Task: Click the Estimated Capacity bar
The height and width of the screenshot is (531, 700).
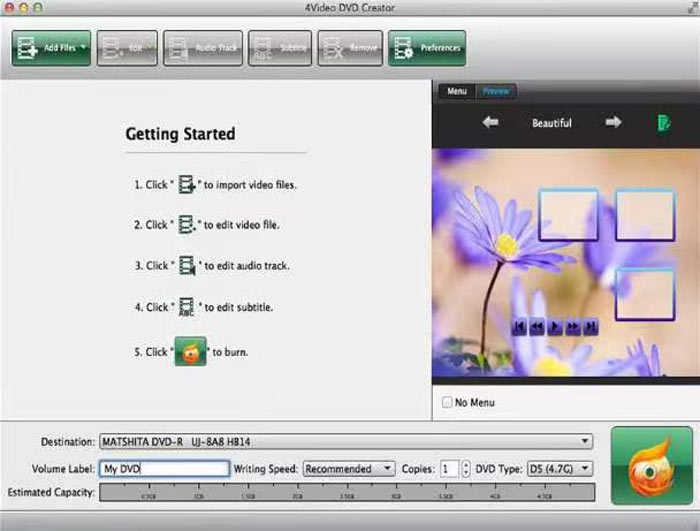Action: click(347, 492)
